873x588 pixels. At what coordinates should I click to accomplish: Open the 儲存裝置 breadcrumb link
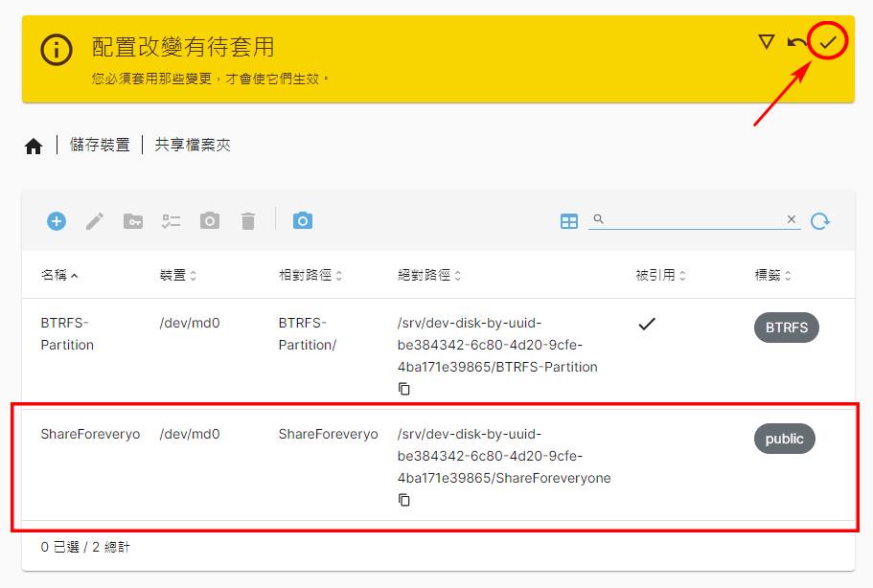click(100, 146)
